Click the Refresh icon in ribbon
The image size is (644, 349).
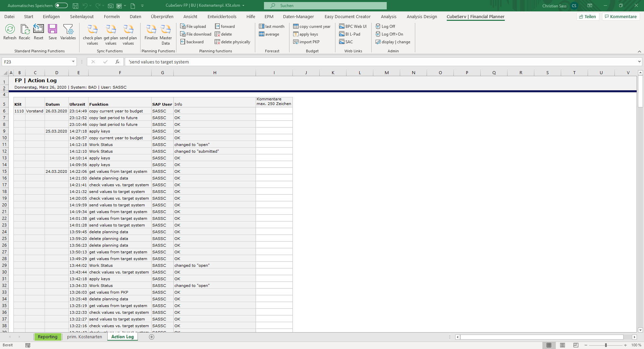click(x=10, y=32)
